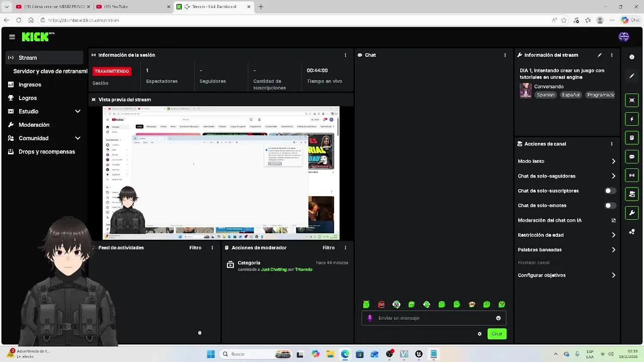Screen dimensions: 644x362
Task: Open Filtro in Feed de actividades
Action: click(195, 248)
